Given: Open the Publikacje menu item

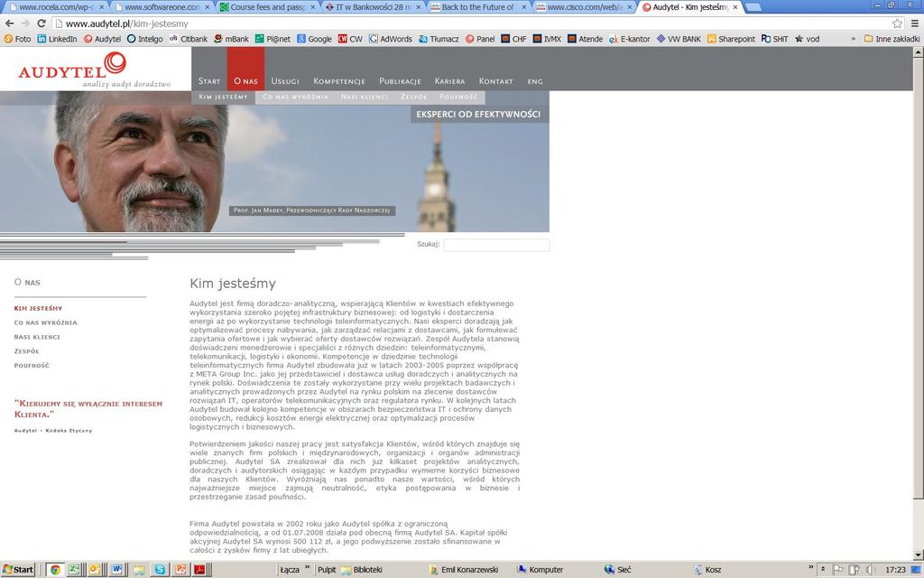Looking at the screenshot, I should pyautogui.click(x=400, y=81).
